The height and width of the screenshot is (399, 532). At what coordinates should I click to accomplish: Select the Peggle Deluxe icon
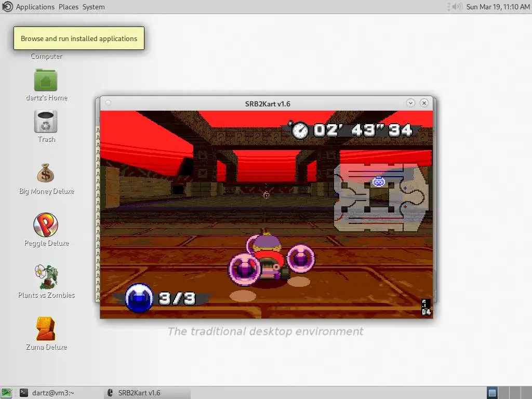pos(46,224)
